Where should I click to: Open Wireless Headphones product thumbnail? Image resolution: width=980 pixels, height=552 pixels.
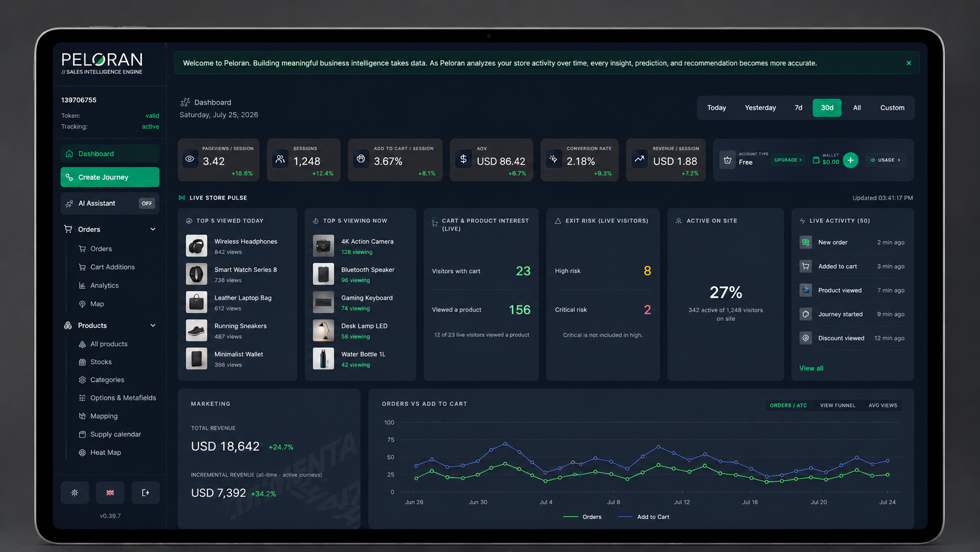pyautogui.click(x=196, y=246)
